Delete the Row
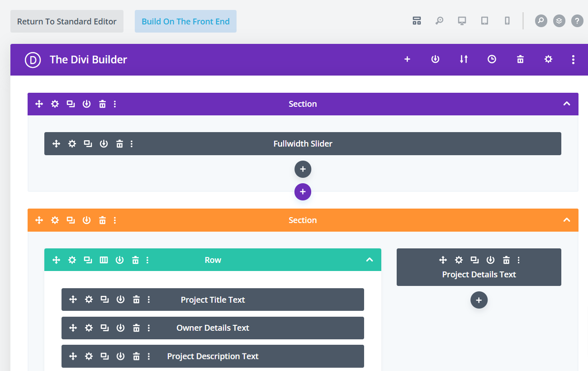Image resolution: width=588 pixels, height=371 pixels. tap(135, 260)
